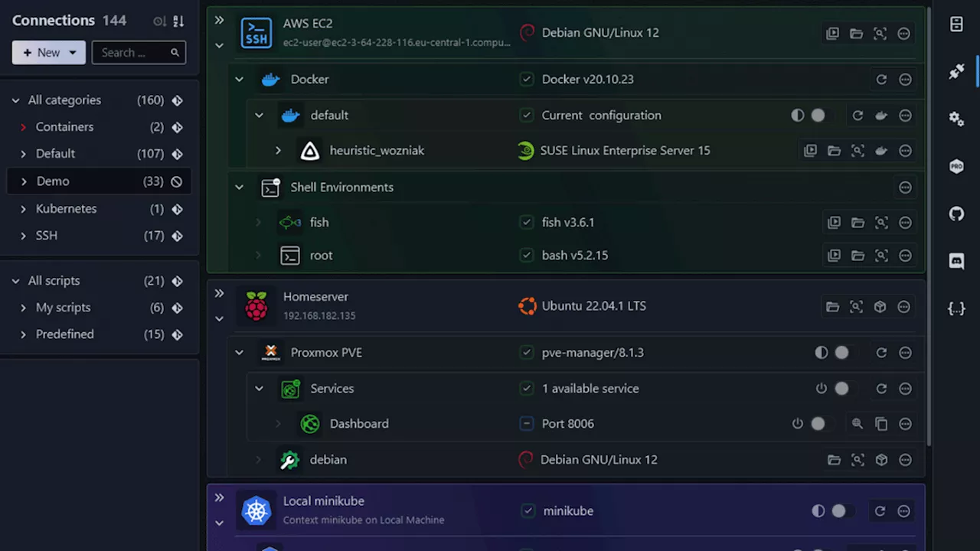Open settings gears in right sidebar

click(956, 119)
